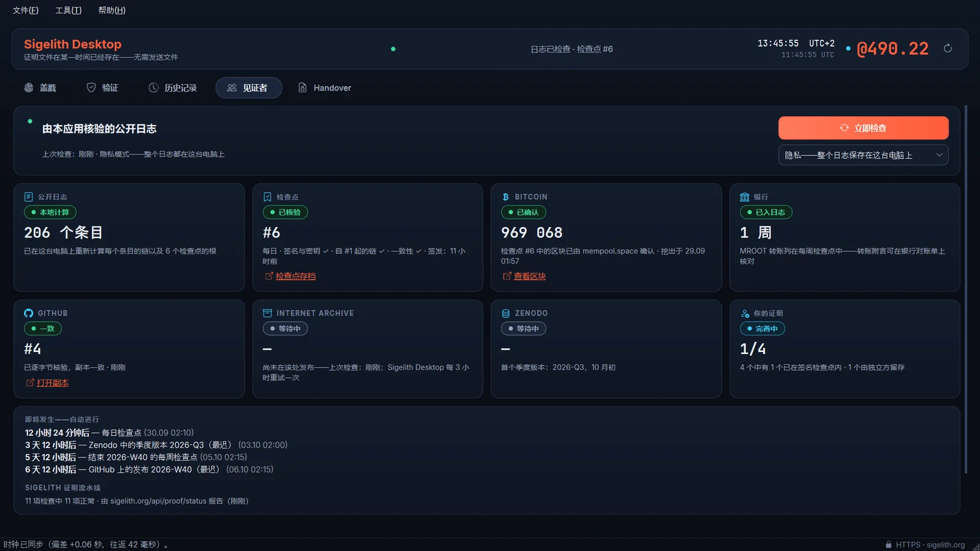The width and height of the screenshot is (980, 551).
Task: Click the 等待中 badge under Zenodo
Action: (x=524, y=329)
